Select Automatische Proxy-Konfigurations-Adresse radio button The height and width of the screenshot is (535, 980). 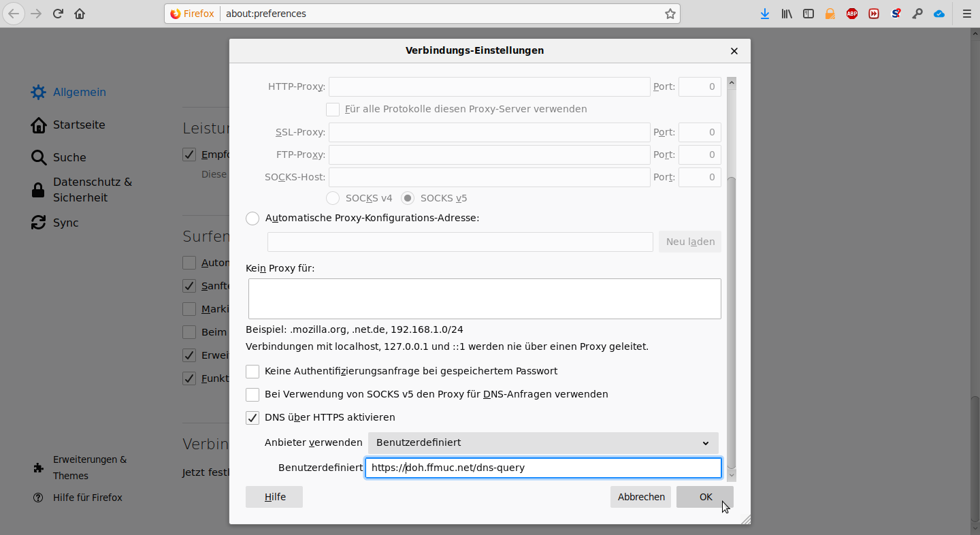252,218
